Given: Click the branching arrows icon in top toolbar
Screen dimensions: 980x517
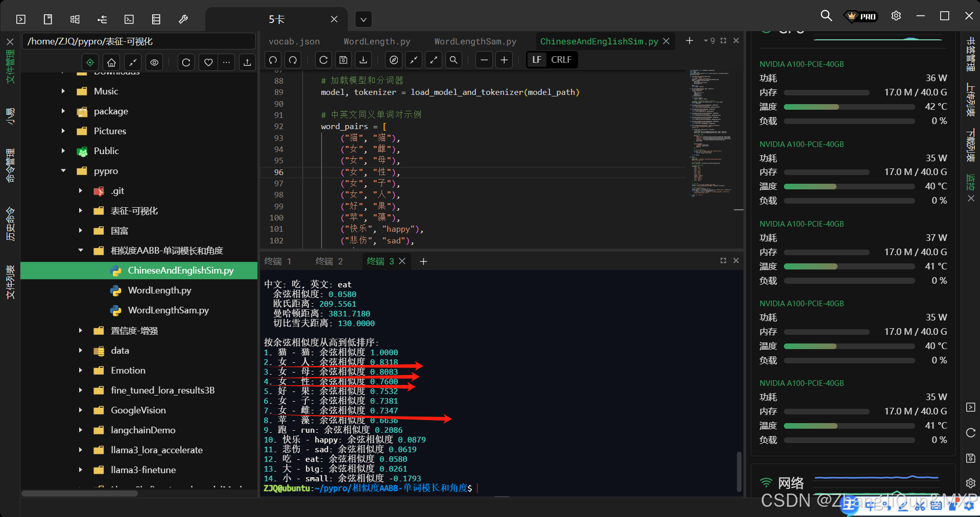Looking at the screenshot, I should pyautogui.click(x=102, y=19).
